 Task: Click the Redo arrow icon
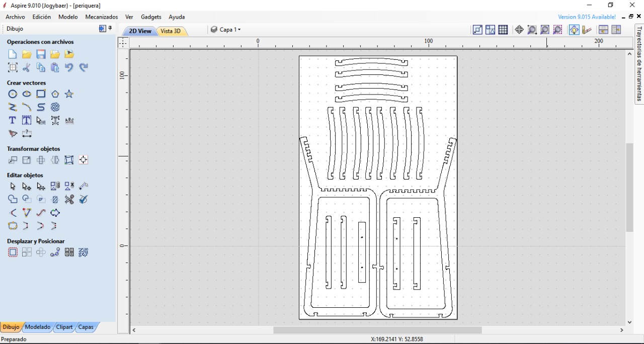click(84, 67)
